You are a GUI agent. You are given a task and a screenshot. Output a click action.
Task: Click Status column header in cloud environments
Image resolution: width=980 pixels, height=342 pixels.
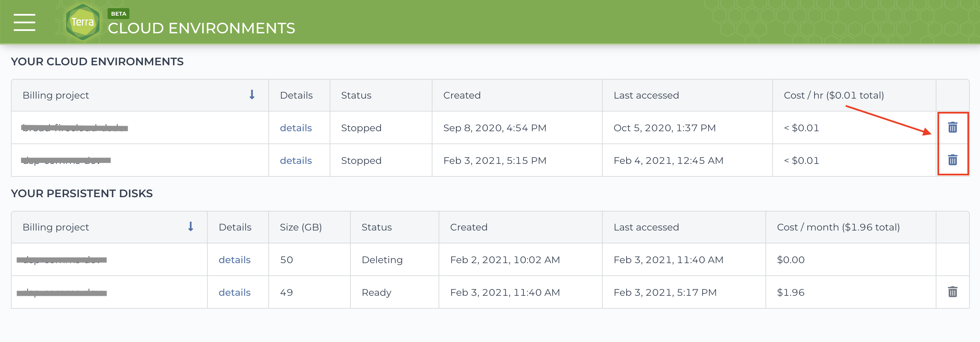(x=356, y=96)
